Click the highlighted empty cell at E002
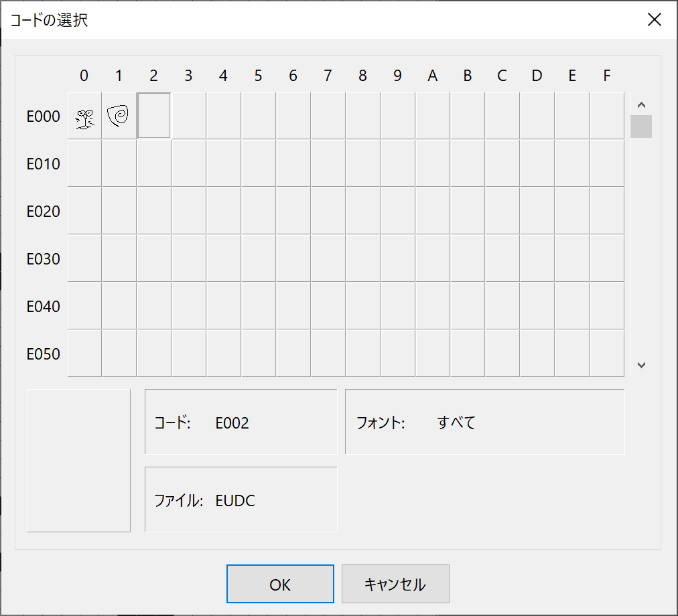The height and width of the screenshot is (616, 678). 153,116
